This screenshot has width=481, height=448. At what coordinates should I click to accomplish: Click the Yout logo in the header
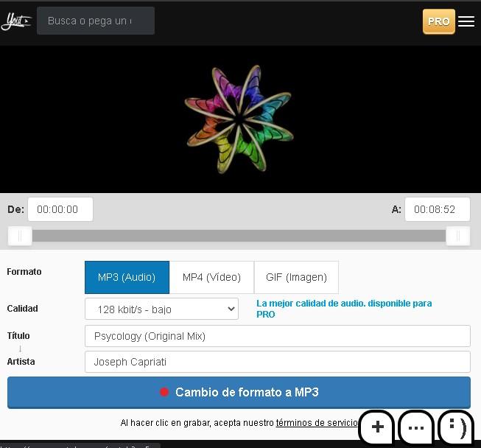15,21
